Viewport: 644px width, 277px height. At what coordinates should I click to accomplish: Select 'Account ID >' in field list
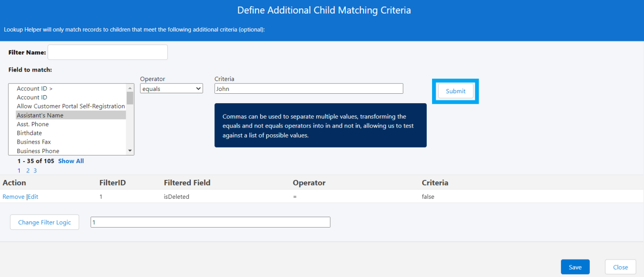coord(34,89)
